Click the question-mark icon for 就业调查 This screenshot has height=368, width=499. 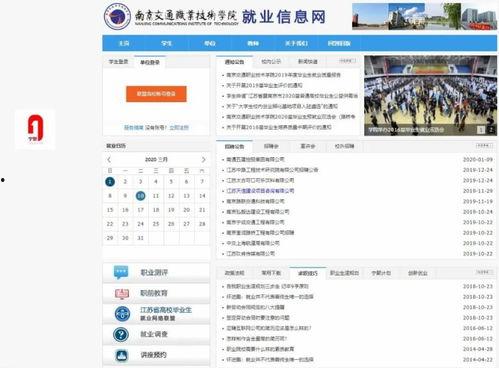(121, 334)
